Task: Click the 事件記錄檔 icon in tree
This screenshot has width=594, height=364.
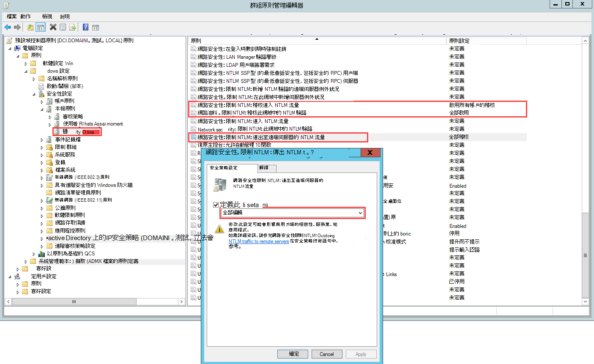Action: coord(49,140)
